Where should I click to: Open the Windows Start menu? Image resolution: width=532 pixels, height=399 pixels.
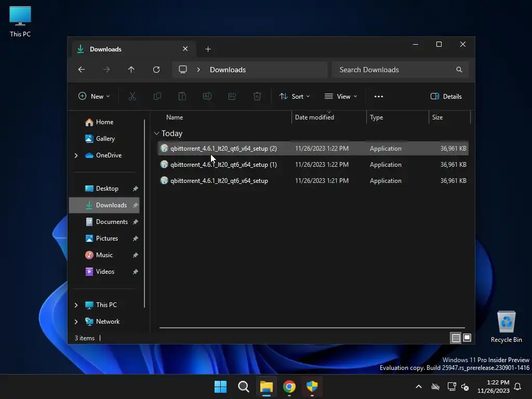[220, 387]
